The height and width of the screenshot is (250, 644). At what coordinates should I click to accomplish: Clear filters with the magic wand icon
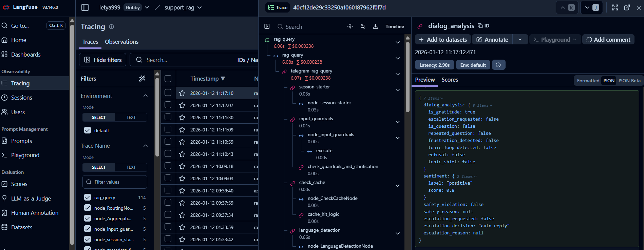(142, 79)
